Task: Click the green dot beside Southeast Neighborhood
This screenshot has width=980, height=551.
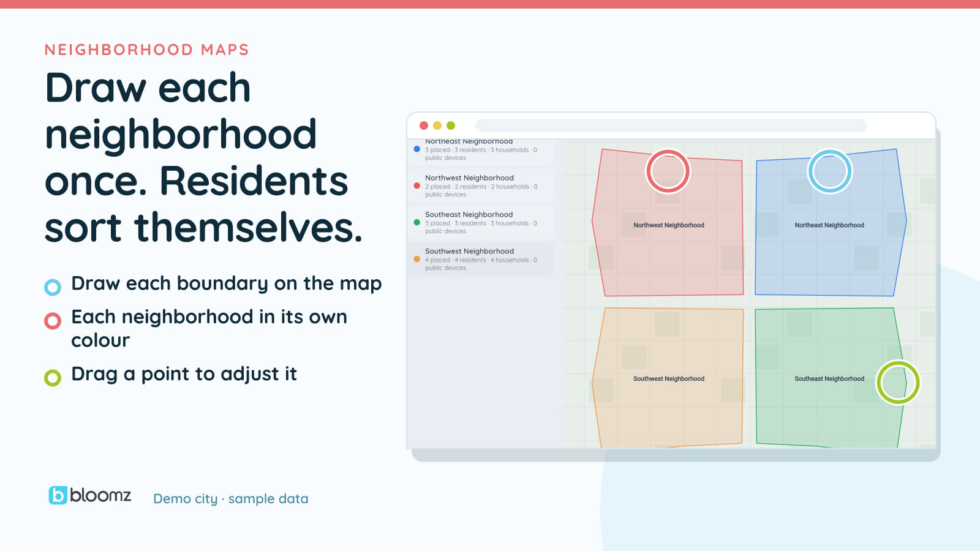Action: [417, 222]
